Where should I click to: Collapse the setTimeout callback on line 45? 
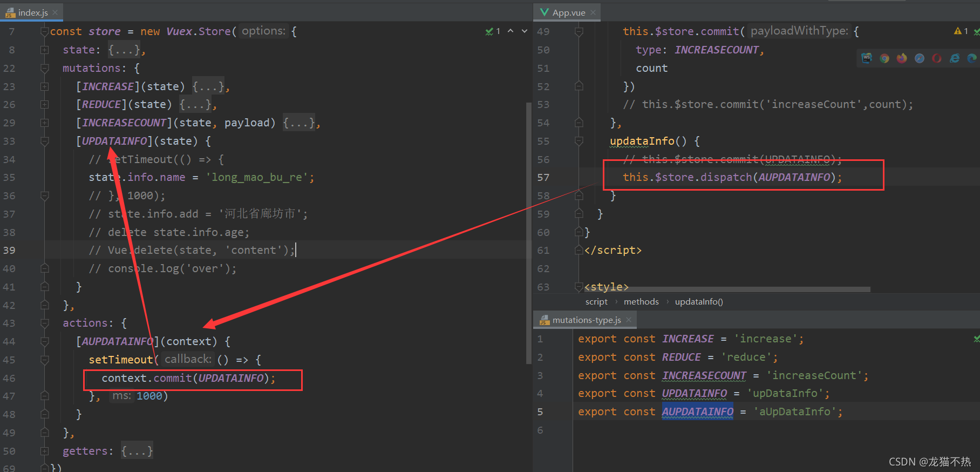[45, 360]
